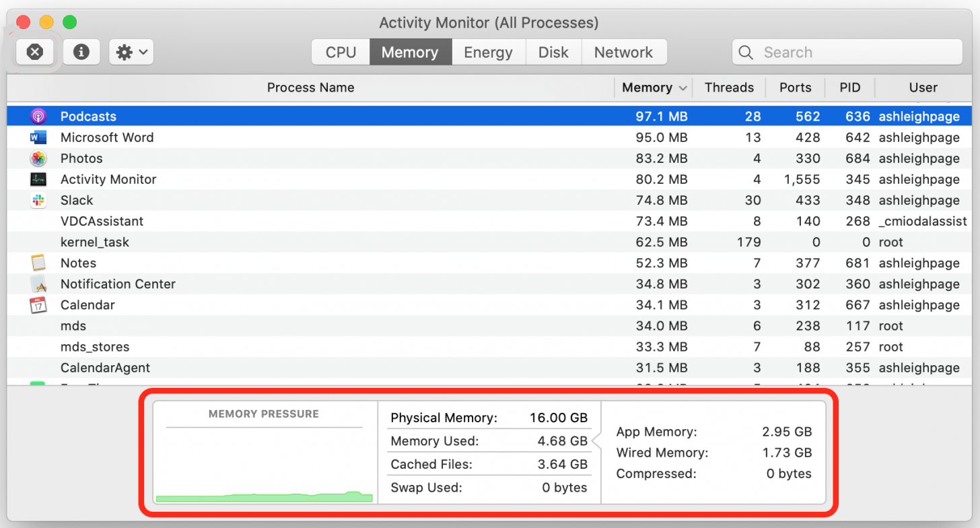Focus the Search input field
The width and height of the screenshot is (980, 528).
pos(847,53)
